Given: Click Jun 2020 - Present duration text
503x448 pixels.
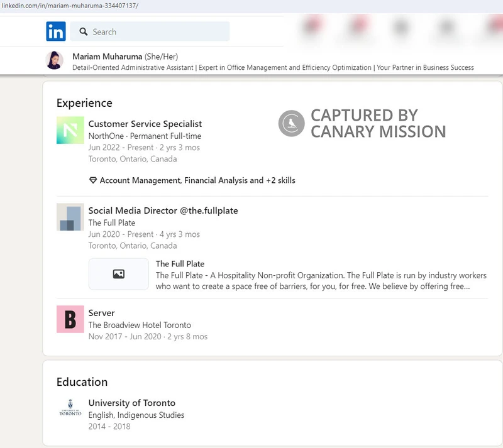Looking at the screenshot, I should click(x=144, y=234).
